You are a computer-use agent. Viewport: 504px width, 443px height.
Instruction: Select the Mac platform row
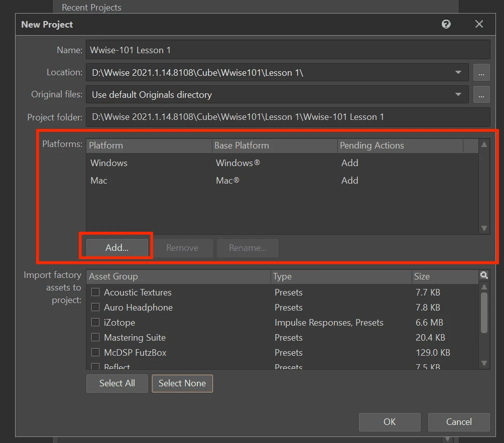pyautogui.click(x=282, y=180)
